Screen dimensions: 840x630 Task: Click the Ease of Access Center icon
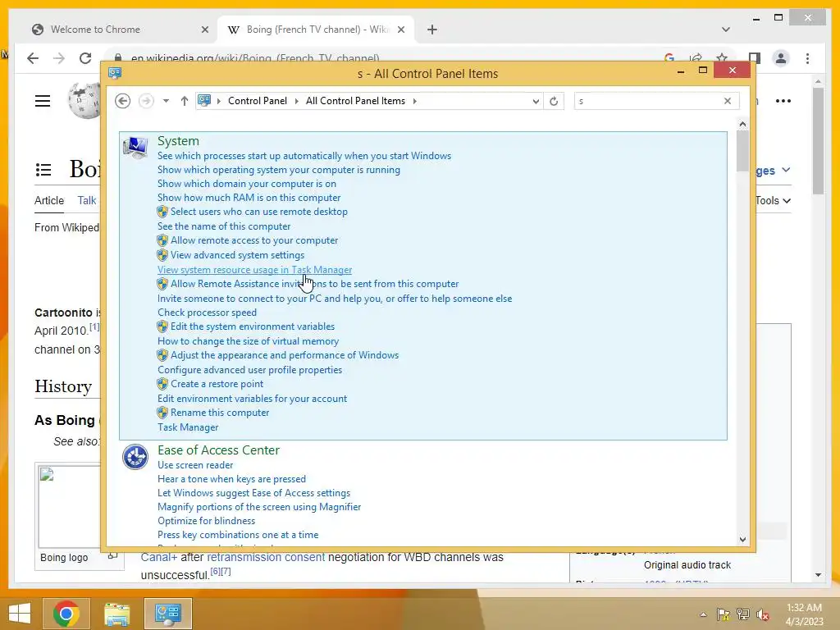(x=135, y=457)
